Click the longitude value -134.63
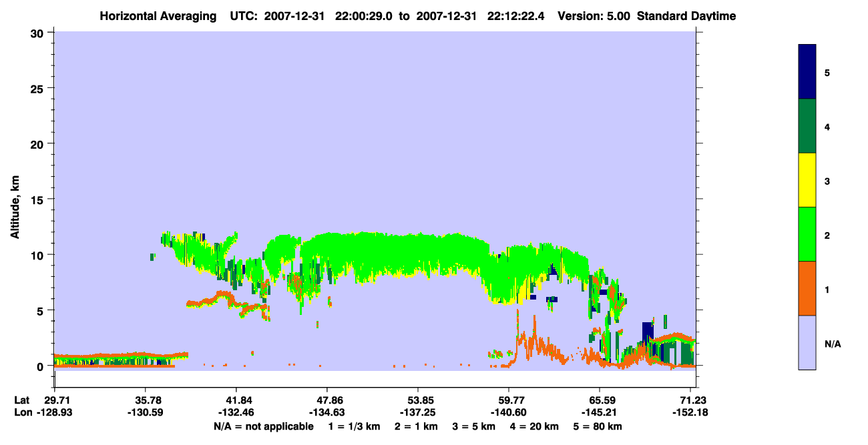The height and width of the screenshot is (445, 868). (327, 412)
